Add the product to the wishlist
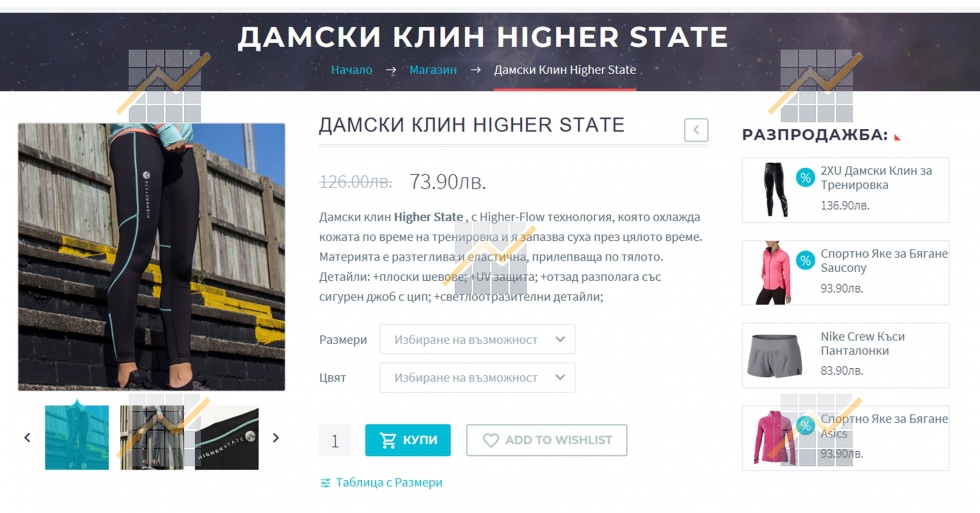Viewport: 980px width, 513px height. [x=546, y=441]
